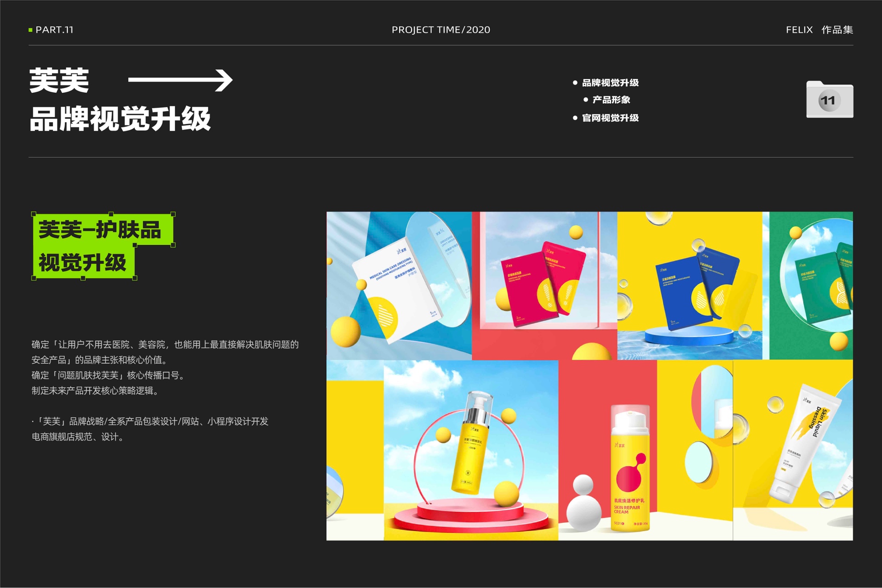Click the FELIX 作品集 header text
The width and height of the screenshot is (882, 588).
[x=820, y=30]
